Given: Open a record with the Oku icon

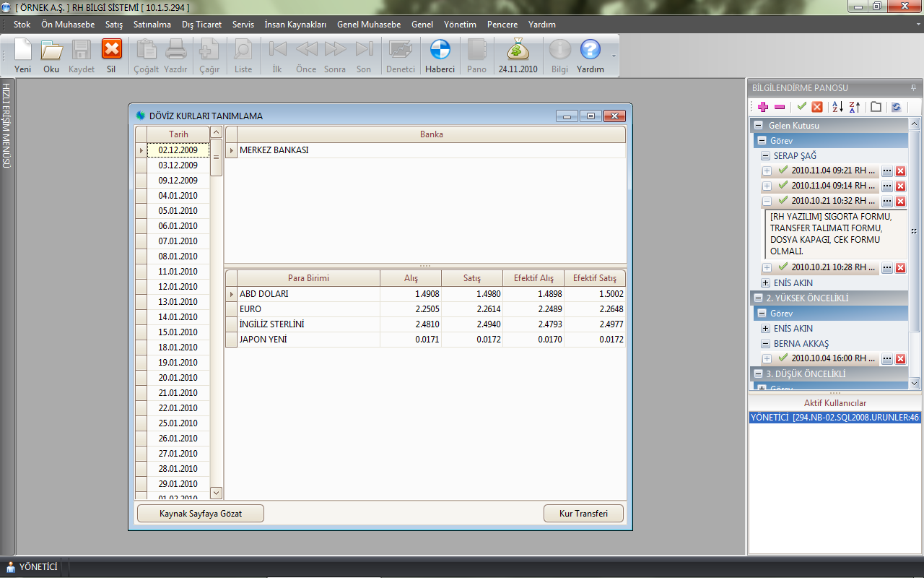Looking at the screenshot, I should (x=51, y=54).
